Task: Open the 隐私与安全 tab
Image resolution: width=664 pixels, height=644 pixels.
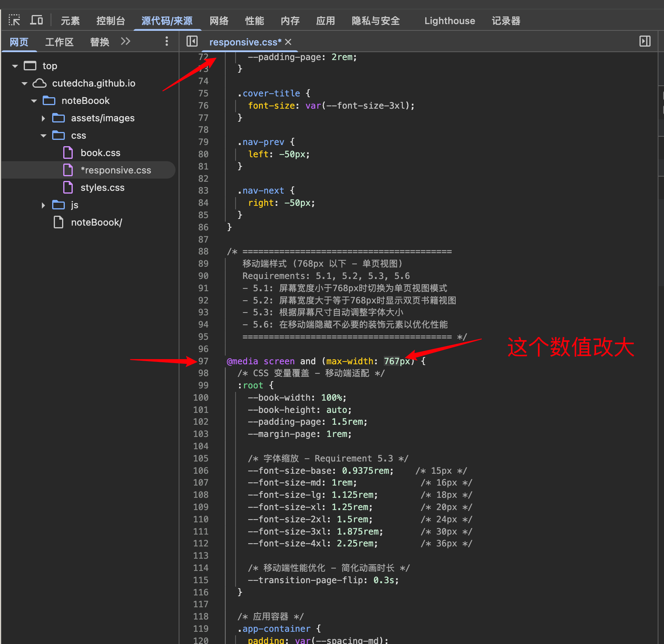Action: pos(376,21)
